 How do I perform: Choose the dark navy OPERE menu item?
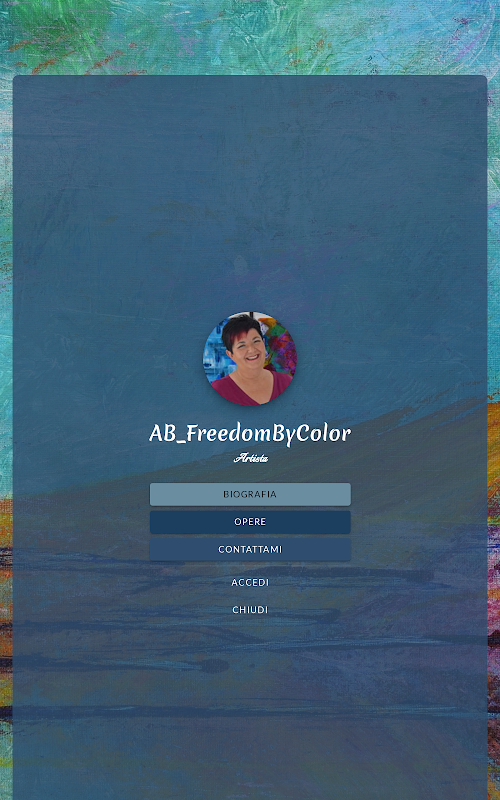250,522
